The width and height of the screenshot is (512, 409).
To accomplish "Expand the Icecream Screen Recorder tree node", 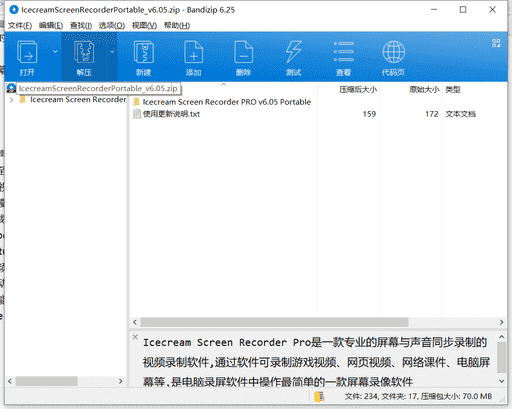I will [11, 100].
